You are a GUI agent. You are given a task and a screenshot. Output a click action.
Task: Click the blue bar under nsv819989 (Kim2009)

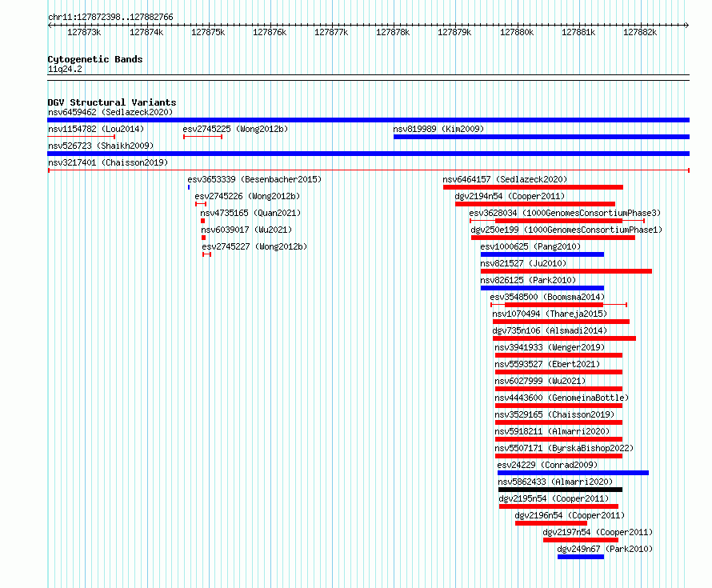pyautogui.click(x=542, y=137)
